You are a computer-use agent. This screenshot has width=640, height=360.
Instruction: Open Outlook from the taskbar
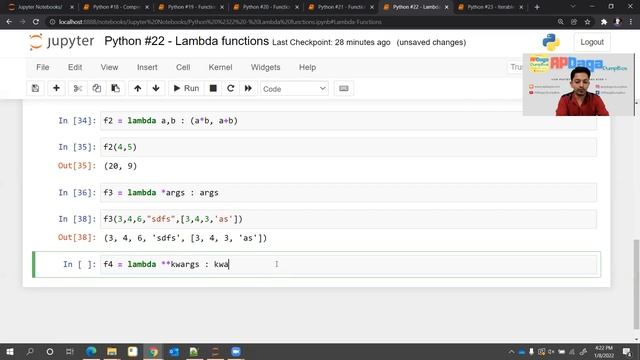pyautogui.click(x=174, y=351)
